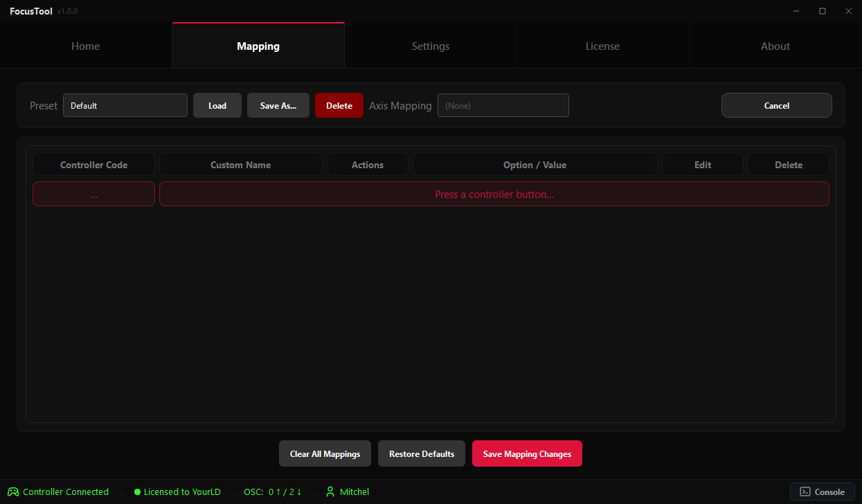The height and width of the screenshot is (504, 862).
Task: Cancel the pending controller mapping
Action: [777, 105]
